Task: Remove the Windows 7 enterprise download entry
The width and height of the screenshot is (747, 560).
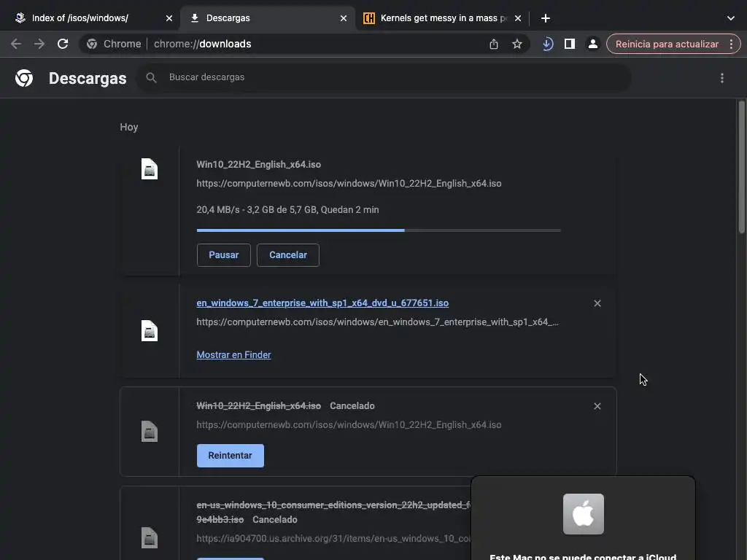Action: click(x=597, y=303)
